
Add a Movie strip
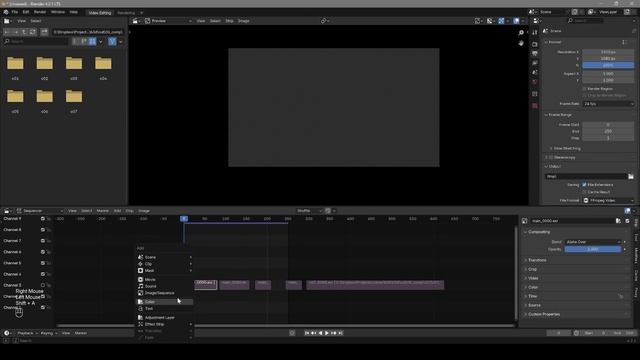164,280
